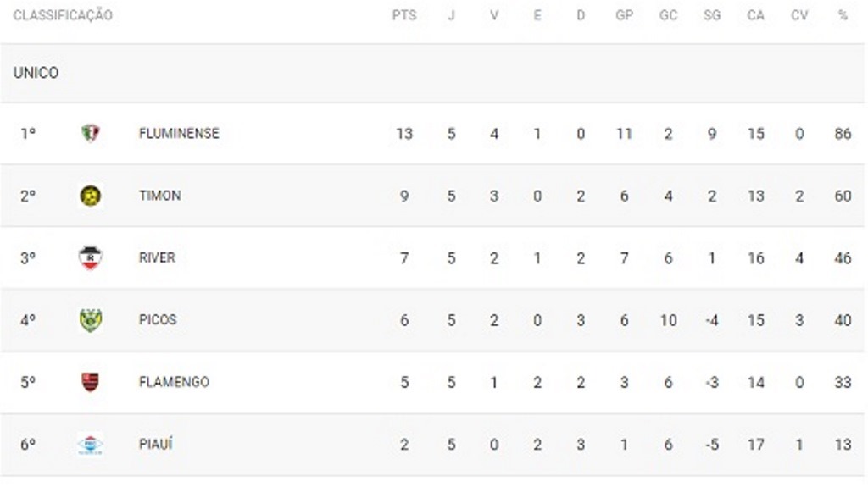Click the Flamengo team crest icon
The image size is (868, 487).
point(90,382)
